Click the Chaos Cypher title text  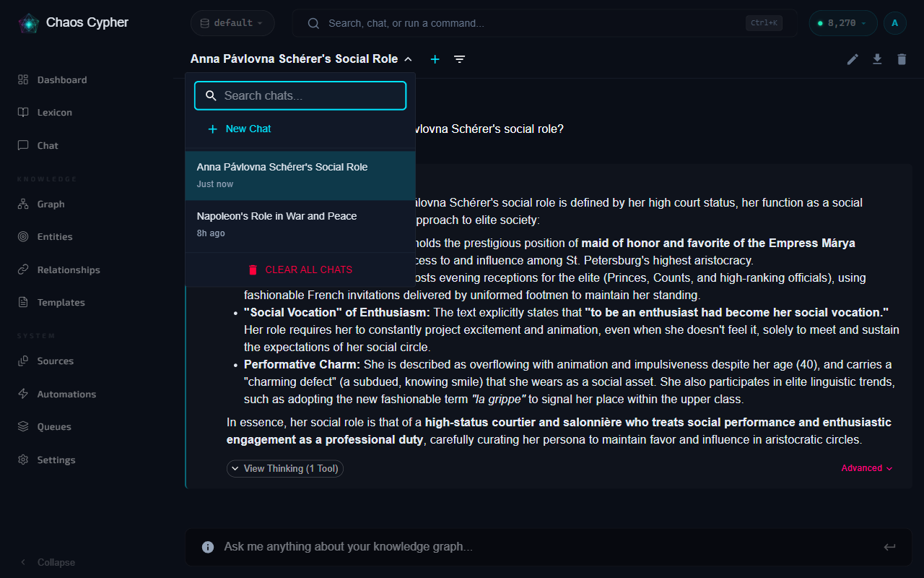coord(87,22)
